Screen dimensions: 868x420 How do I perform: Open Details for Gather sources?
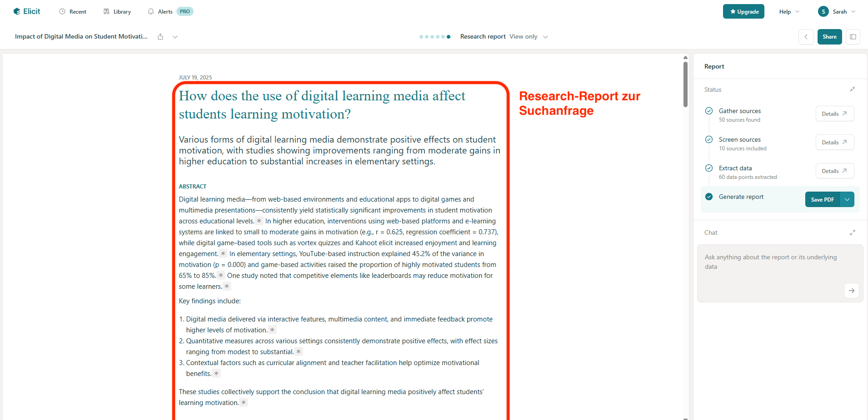834,114
